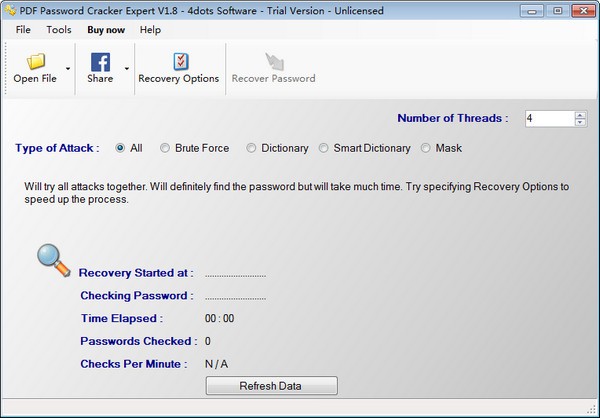The image size is (600, 418).
Task: Select the All attack type
Action: (121, 148)
